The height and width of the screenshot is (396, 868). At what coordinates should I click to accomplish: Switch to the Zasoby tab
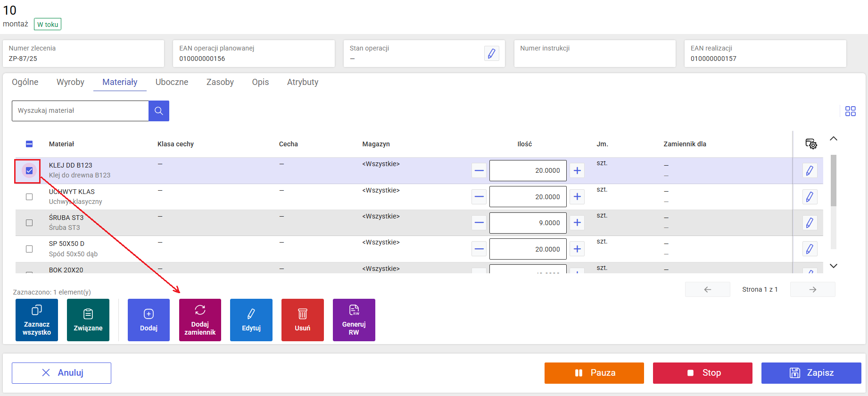[220, 82]
